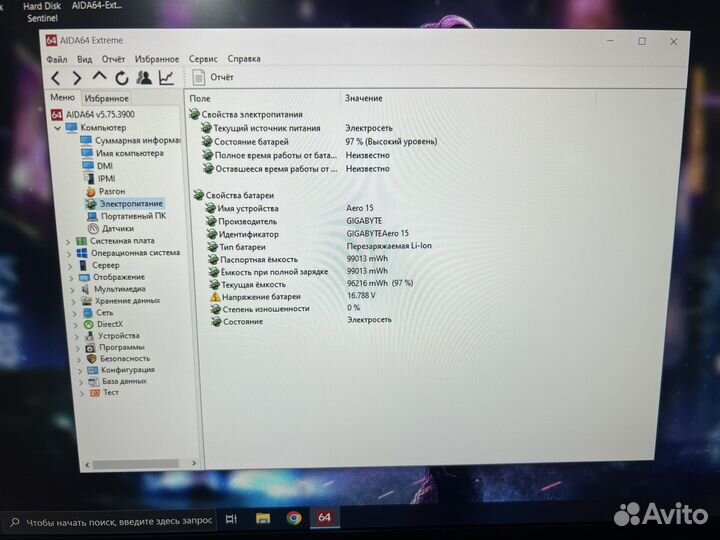Expand the Сеть node

click(x=75, y=313)
